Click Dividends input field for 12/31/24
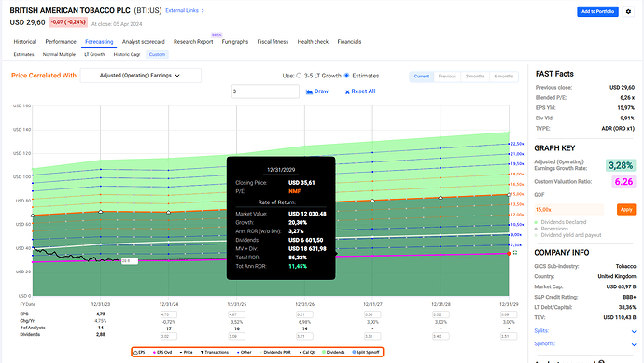 coord(169,336)
